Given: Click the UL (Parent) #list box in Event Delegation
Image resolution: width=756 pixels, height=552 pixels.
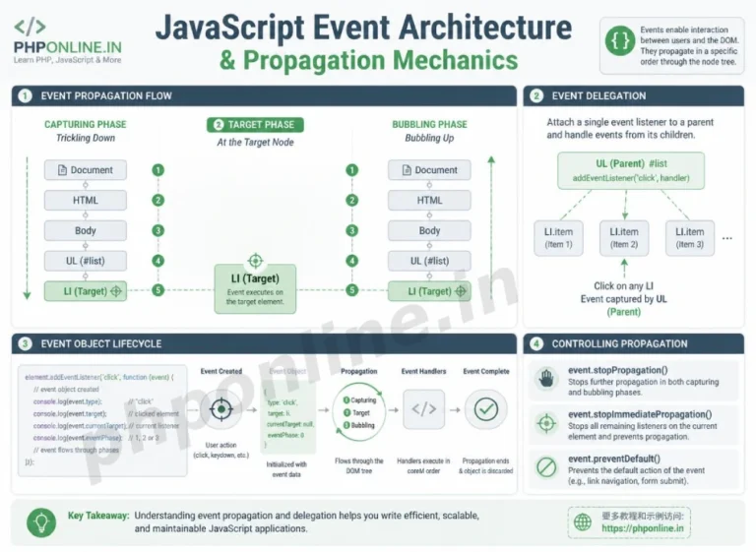Looking at the screenshot, I should click(x=631, y=170).
